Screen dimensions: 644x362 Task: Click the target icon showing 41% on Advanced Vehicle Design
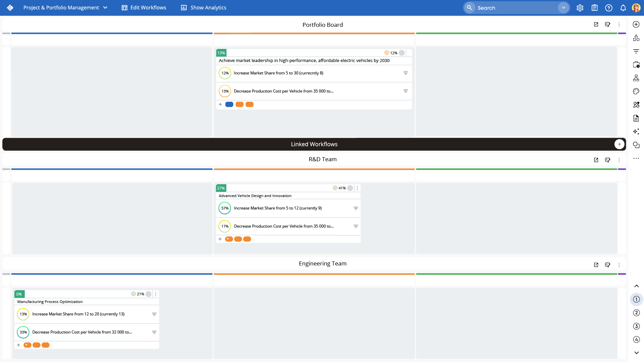tap(335, 188)
